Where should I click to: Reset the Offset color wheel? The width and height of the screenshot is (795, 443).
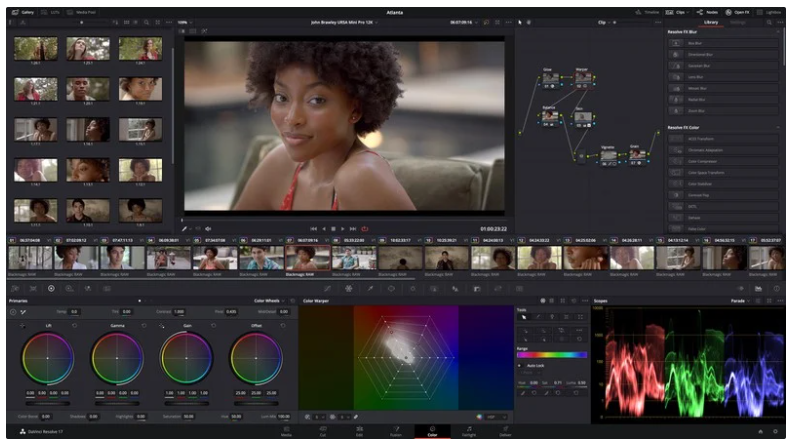[283, 325]
